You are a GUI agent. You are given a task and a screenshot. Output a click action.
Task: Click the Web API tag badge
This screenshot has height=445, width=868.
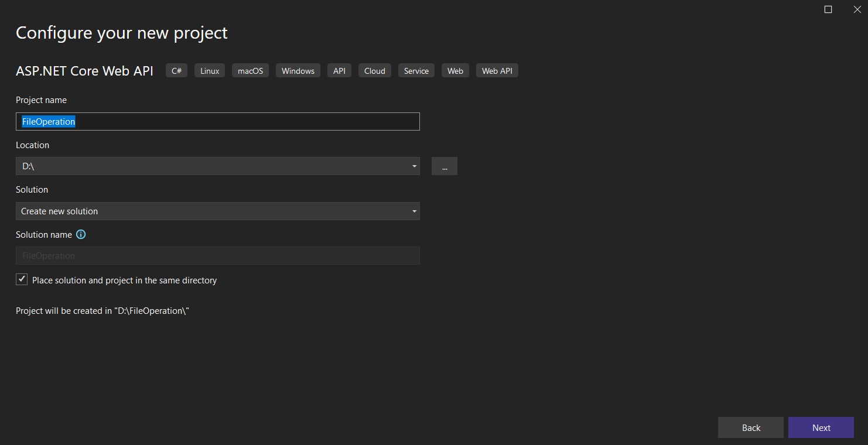coord(497,70)
